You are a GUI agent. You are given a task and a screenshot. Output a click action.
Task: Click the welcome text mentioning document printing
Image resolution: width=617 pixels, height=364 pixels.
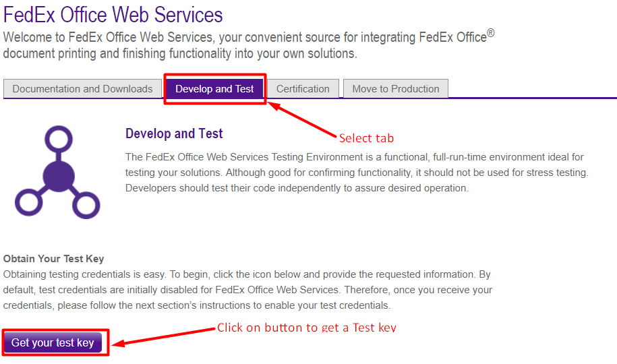[249, 45]
